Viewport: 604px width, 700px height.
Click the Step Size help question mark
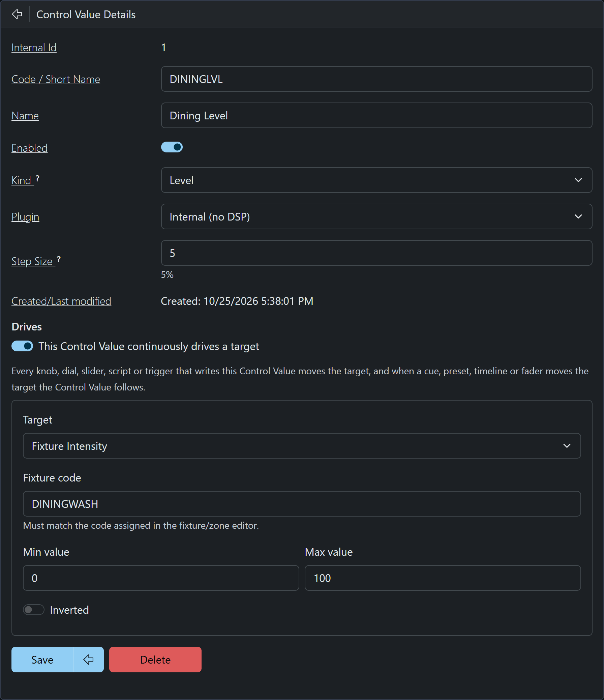(x=59, y=259)
